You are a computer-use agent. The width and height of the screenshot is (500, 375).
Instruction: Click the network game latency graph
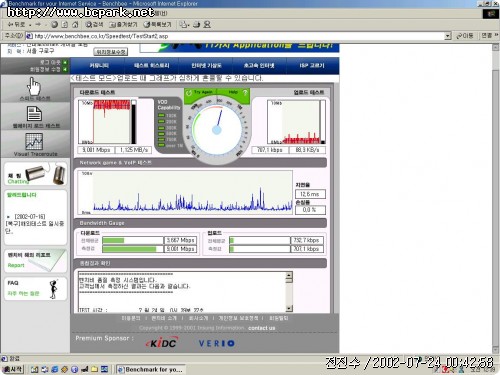(x=185, y=192)
